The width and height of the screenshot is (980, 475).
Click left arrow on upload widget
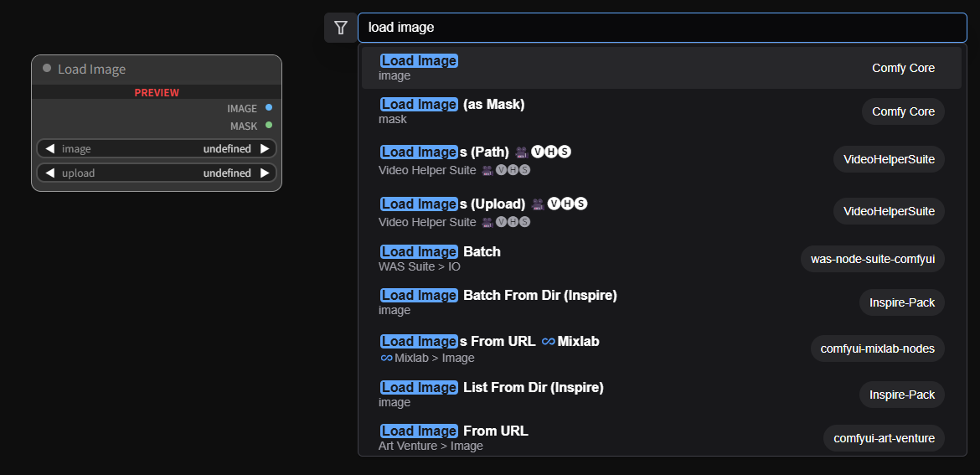[49, 173]
